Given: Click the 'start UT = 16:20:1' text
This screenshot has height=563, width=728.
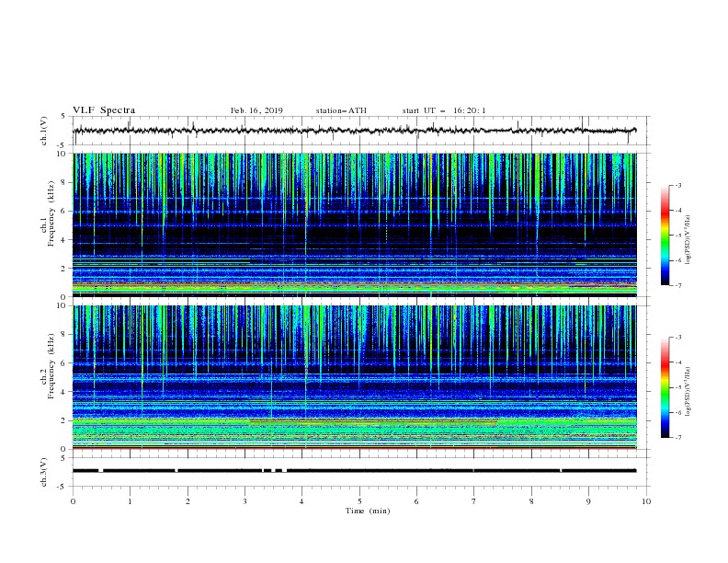Looking at the screenshot, I should 444,110.
